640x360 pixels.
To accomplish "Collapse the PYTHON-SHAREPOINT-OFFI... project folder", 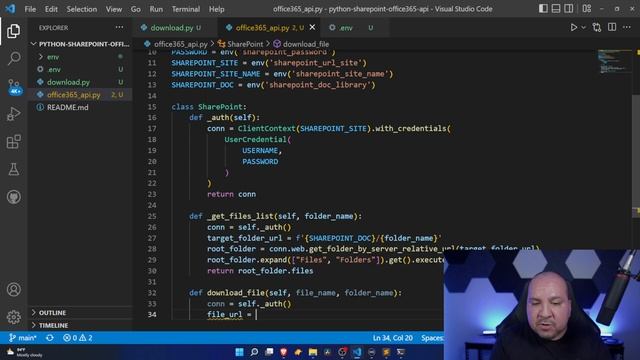I will point(80,44).
